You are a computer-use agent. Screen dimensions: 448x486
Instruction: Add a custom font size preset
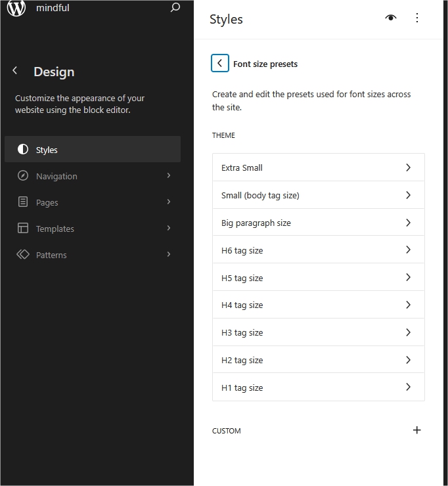pos(416,430)
